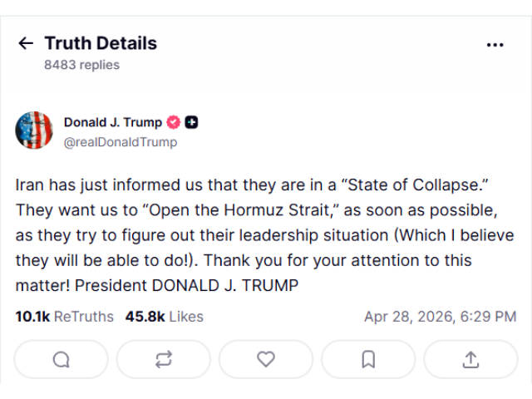The width and height of the screenshot is (532, 399).
Task: Go back using the left arrow
Action: pyautogui.click(x=26, y=43)
